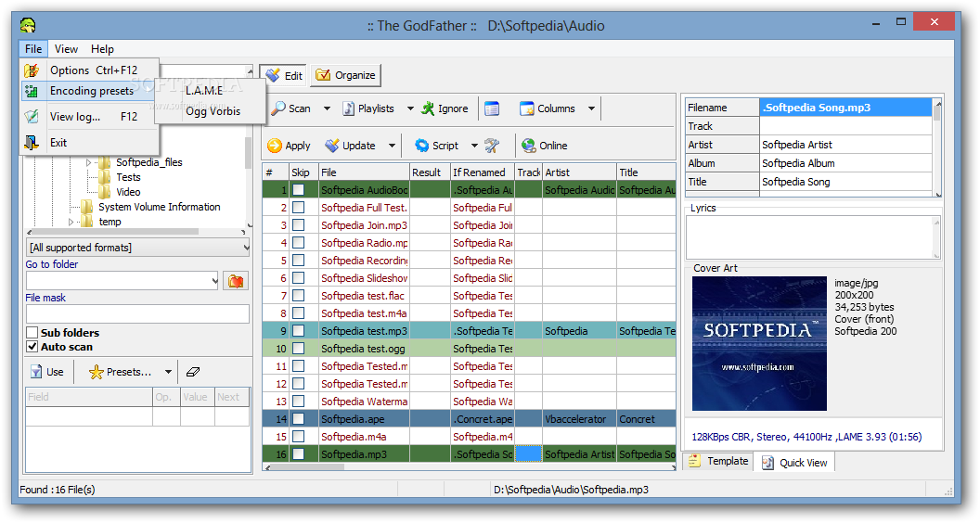980x523 pixels.
Task: Click the Exit door icon
Action: 32,143
